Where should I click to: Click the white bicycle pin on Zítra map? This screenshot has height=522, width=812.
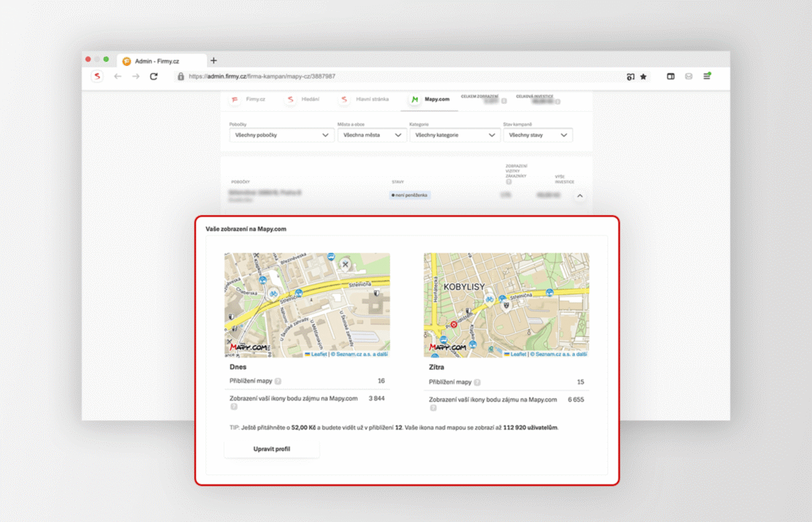click(x=489, y=299)
